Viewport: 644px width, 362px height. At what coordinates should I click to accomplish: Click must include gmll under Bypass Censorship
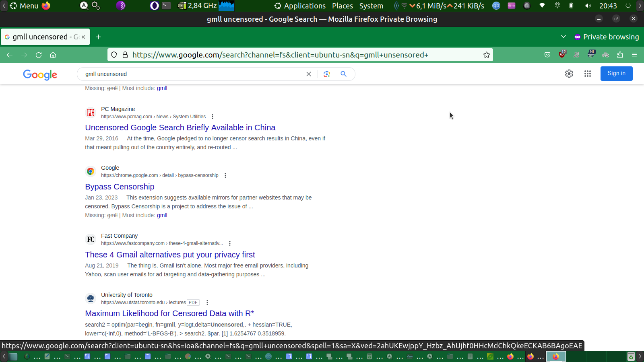click(x=162, y=215)
